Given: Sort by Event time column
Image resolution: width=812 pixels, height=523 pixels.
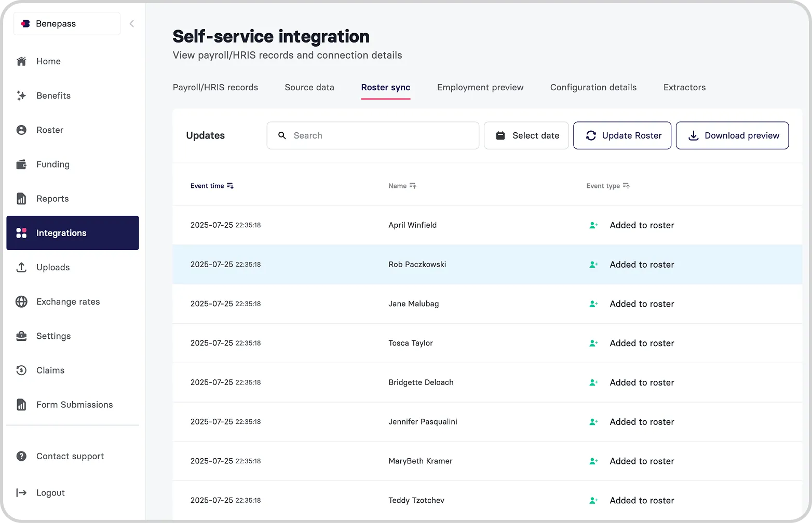Looking at the screenshot, I should pos(230,186).
